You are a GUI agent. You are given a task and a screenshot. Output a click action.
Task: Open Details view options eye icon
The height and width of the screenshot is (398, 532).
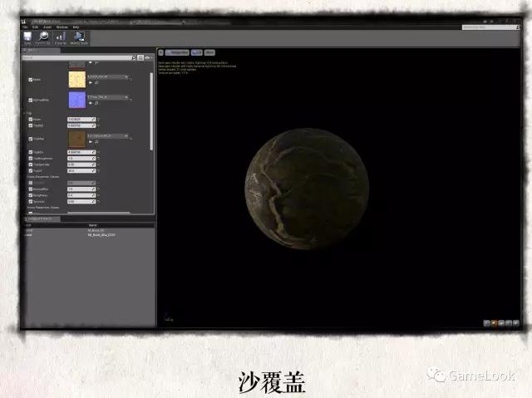(x=148, y=57)
